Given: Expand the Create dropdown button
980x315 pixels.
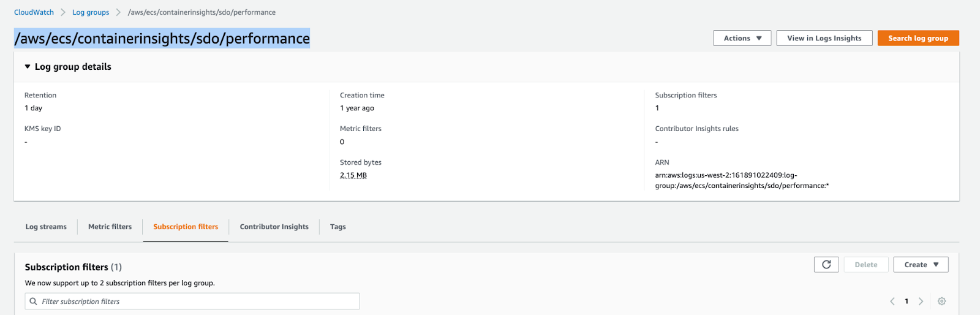Looking at the screenshot, I should click(921, 265).
